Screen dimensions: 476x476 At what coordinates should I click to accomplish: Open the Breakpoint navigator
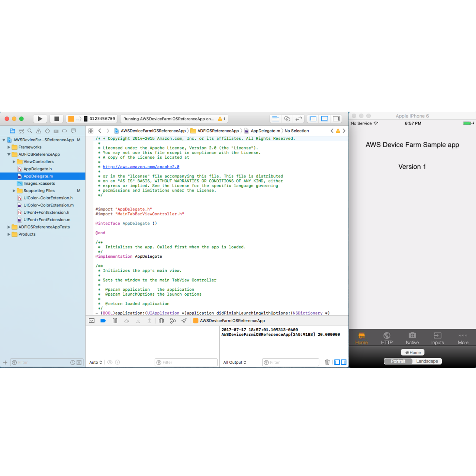coord(65,131)
